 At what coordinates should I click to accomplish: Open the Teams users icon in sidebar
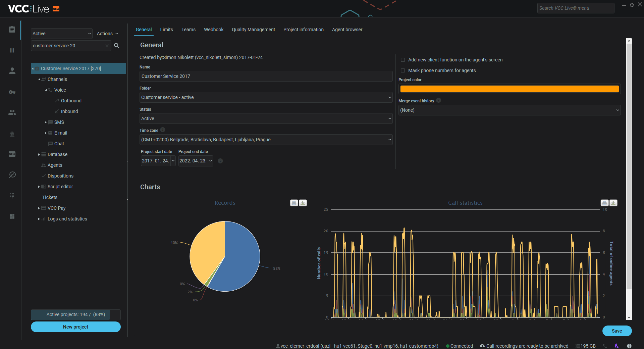coord(12,112)
